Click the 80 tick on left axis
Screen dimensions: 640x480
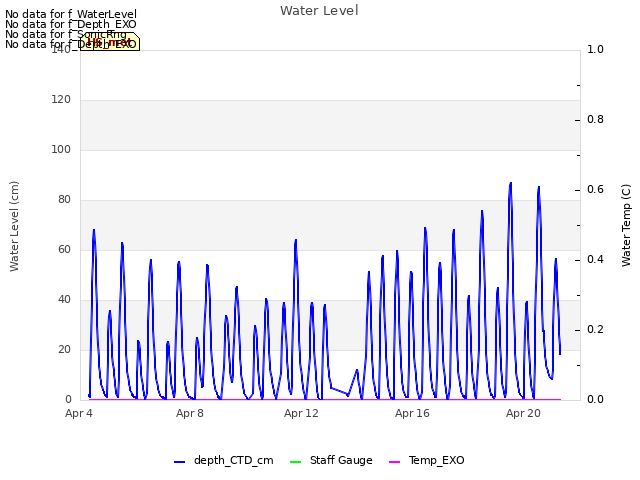(x=64, y=200)
